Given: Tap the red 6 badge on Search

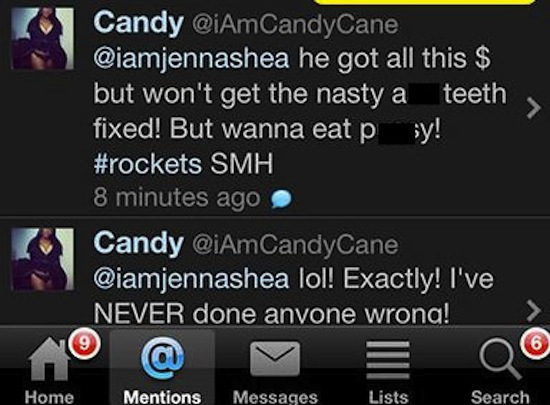Looking at the screenshot, I should pos(536,343).
